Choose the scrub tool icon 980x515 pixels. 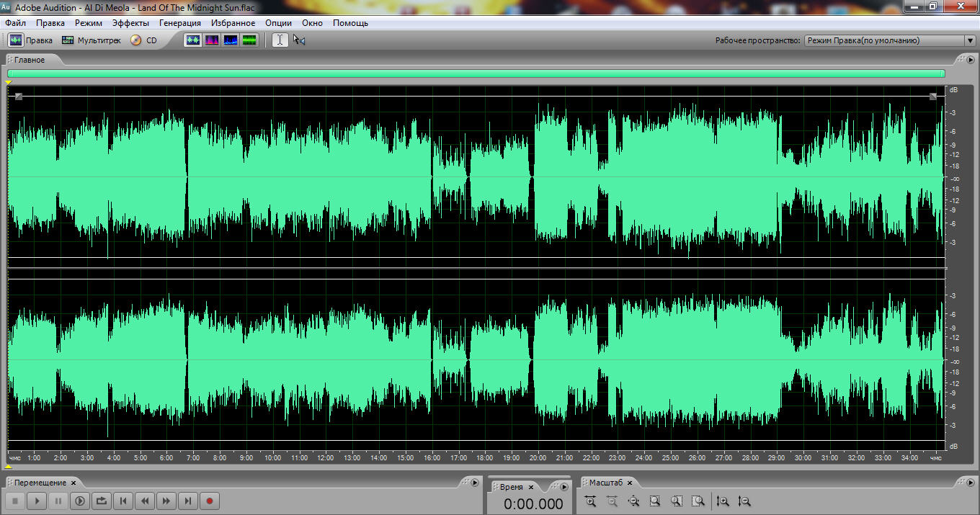coord(299,40)
